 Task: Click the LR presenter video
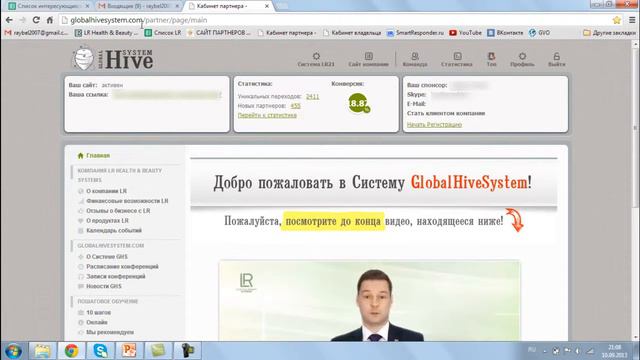tap(369, 301)
